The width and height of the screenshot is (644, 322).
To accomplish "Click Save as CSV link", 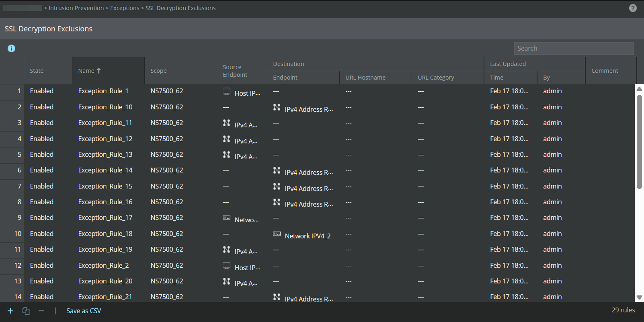I will [x=84, y=311].
